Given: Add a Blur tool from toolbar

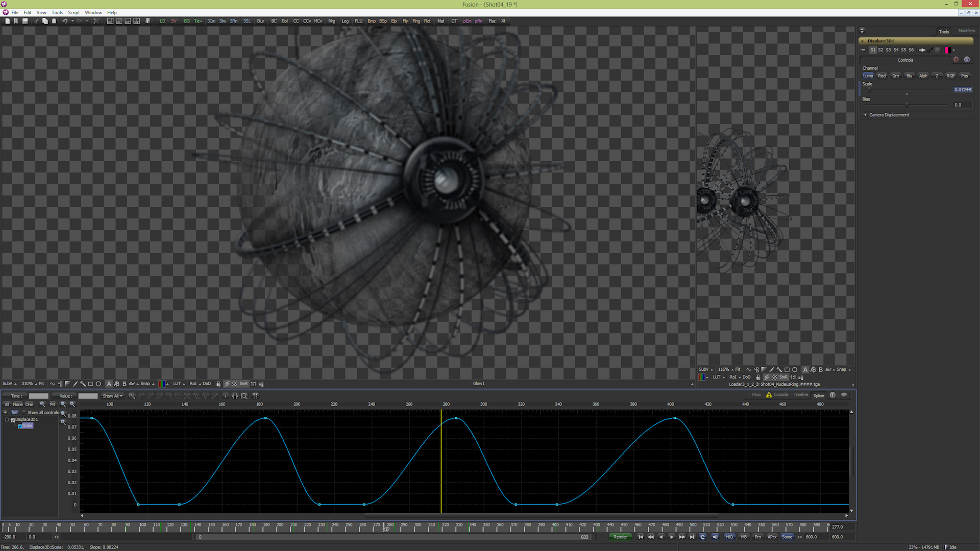Looking at the screenshot, I should [x=260, y=21].
